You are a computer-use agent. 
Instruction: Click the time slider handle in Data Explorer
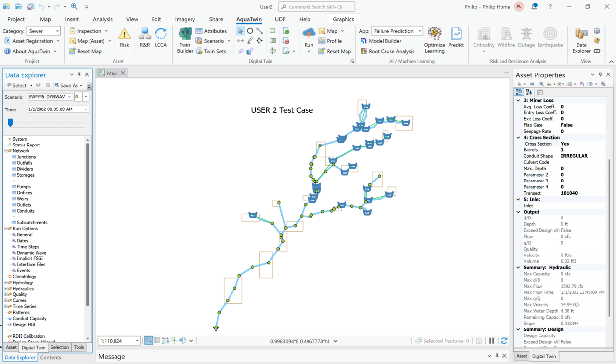tap(10, 123)
